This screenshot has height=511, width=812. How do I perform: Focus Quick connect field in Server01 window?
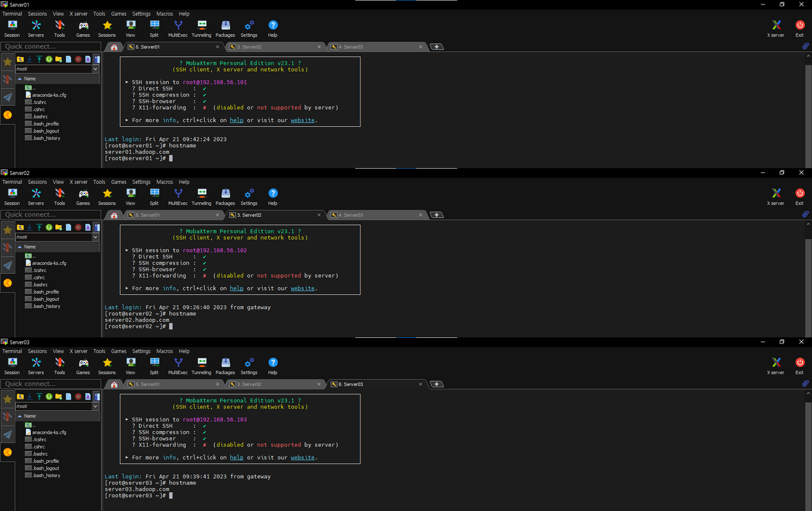[51, 46]
